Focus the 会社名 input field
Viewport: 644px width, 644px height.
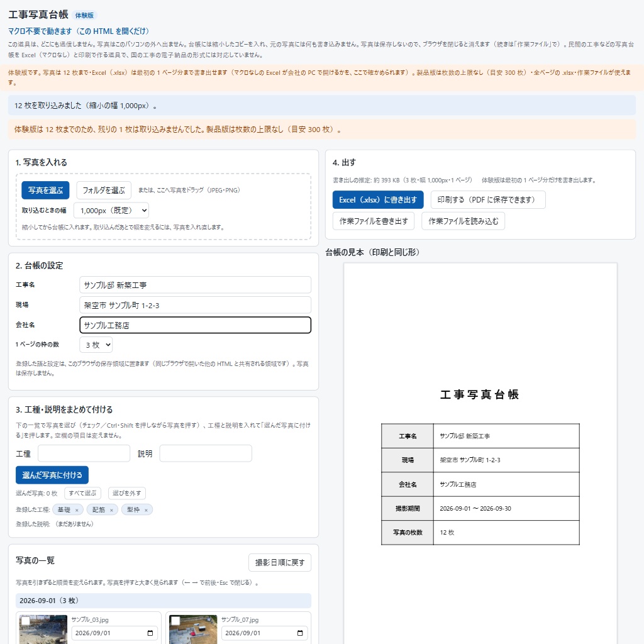tap(195, 325)
